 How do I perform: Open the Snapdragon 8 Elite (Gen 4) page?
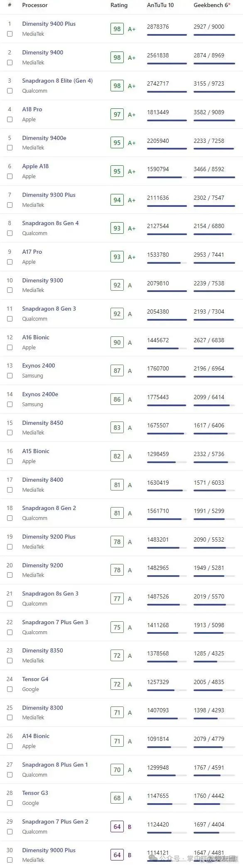[x=57, y=81]
